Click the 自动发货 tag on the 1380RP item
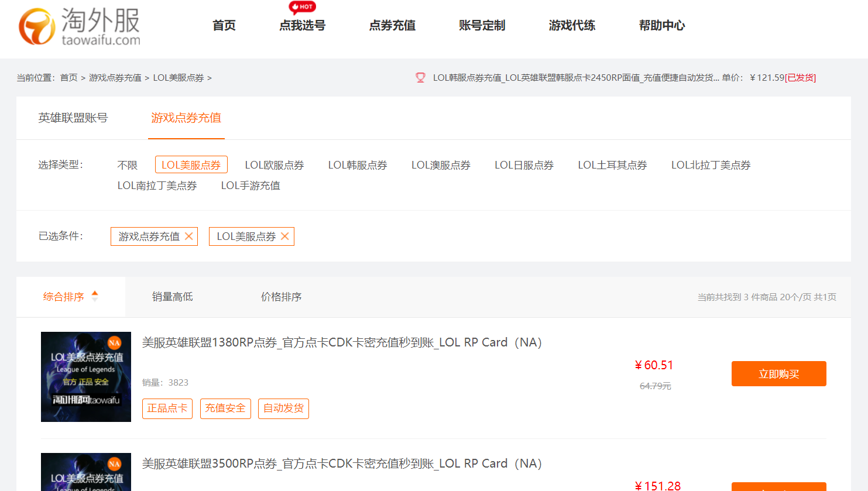The image size is (868, 491). pos(283,408)
